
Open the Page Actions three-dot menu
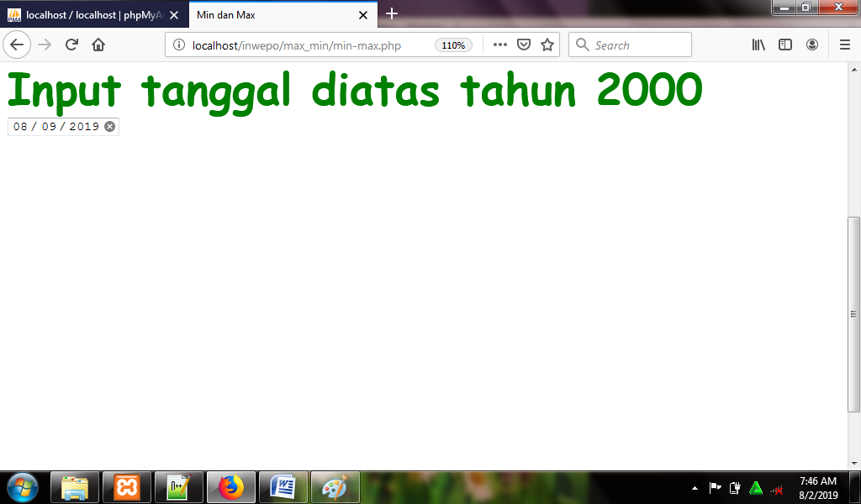click(x=499, y=45)
